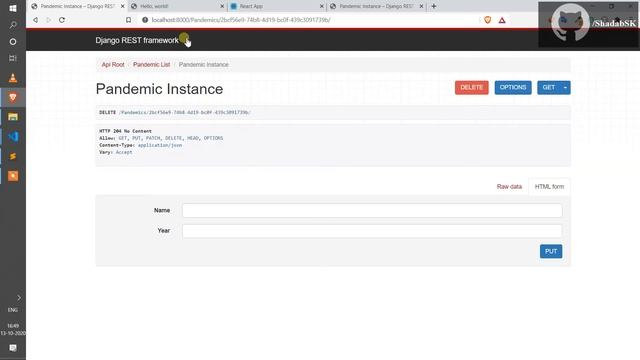Viewport: 640px width, 360px height.
Task: Switch to Brave browser in the taskbar
Action: pyautogui.click(x=13, y=97)
